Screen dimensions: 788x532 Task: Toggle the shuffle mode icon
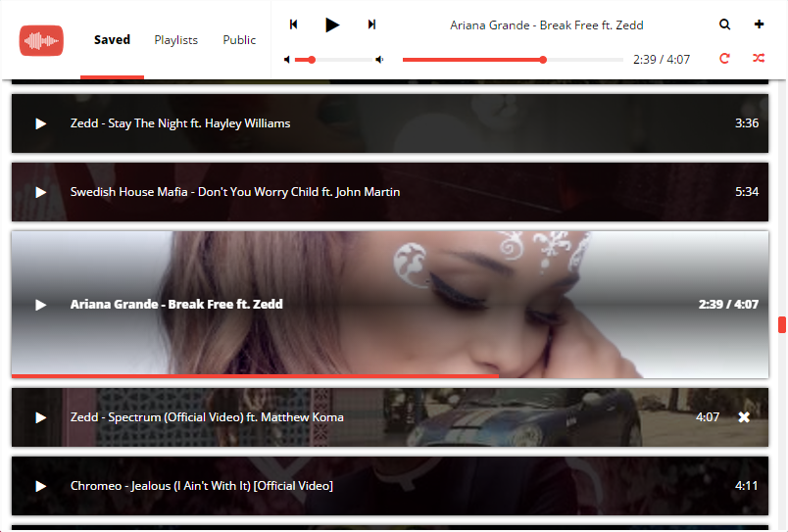[x=759, y=58]
